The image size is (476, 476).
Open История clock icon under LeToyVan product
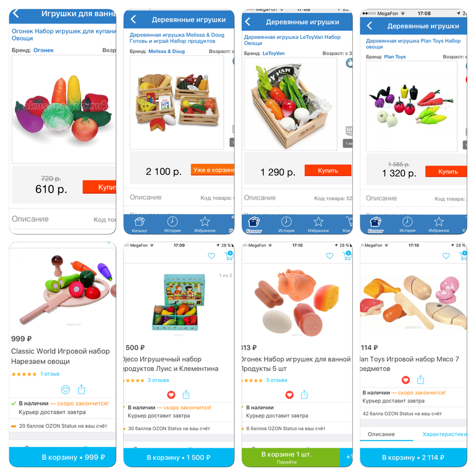286,224
